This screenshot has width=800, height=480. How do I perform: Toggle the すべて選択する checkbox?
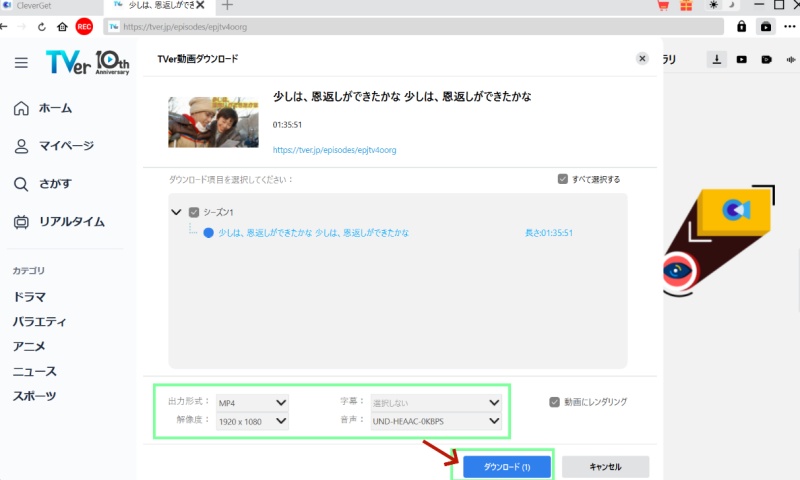[562, 179]
